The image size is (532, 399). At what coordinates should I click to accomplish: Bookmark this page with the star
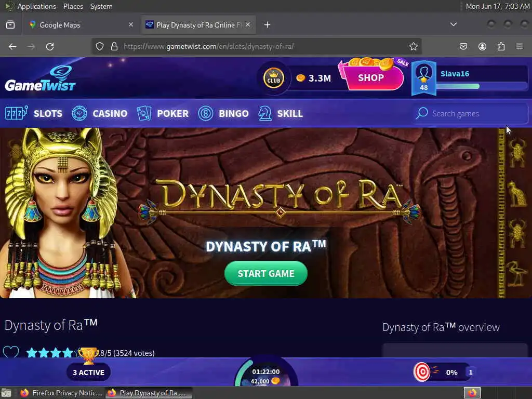point(413,46)
